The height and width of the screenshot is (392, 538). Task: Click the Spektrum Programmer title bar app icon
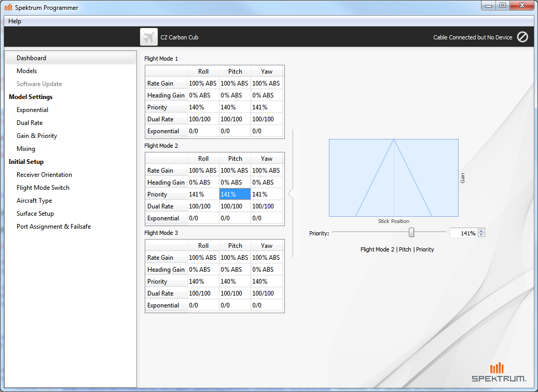8,7
